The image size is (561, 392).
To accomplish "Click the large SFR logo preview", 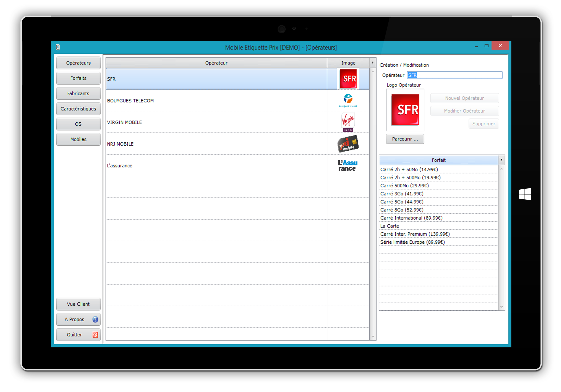I will click(405, 110).
